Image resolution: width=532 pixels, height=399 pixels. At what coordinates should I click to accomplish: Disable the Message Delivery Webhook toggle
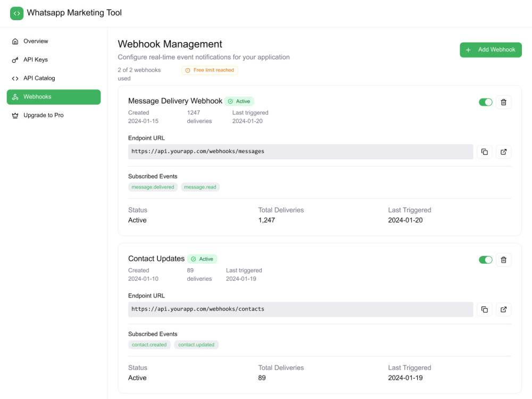click(486, 102)
